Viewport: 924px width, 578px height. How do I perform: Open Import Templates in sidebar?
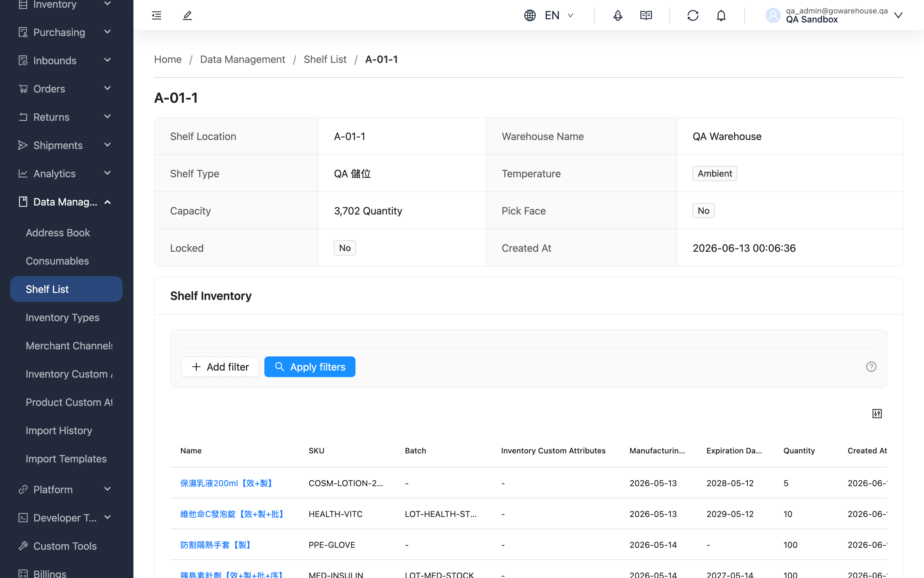pyautogui.click(x=66, y=459)
